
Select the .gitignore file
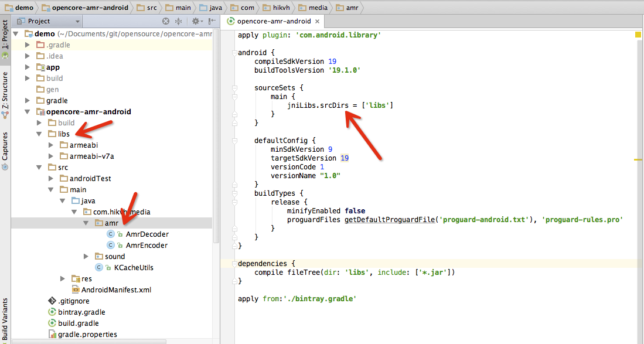[x=73, y=301]
